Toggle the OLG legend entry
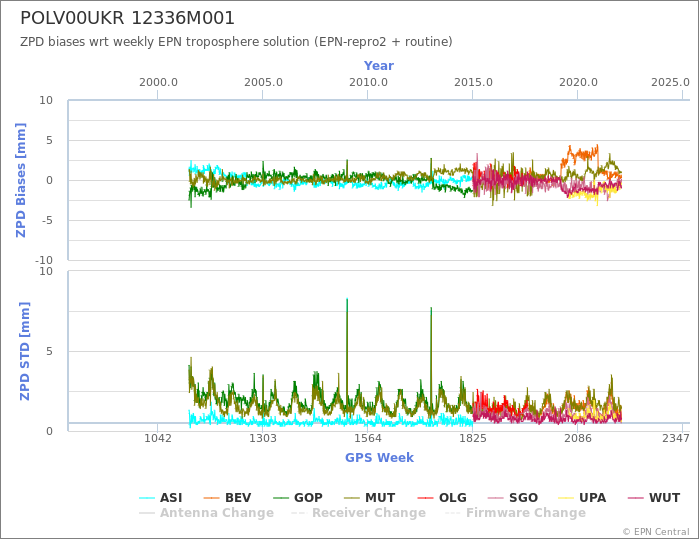Screen dimensions: 700x540 pyautogui.click(x=442, y=498)
